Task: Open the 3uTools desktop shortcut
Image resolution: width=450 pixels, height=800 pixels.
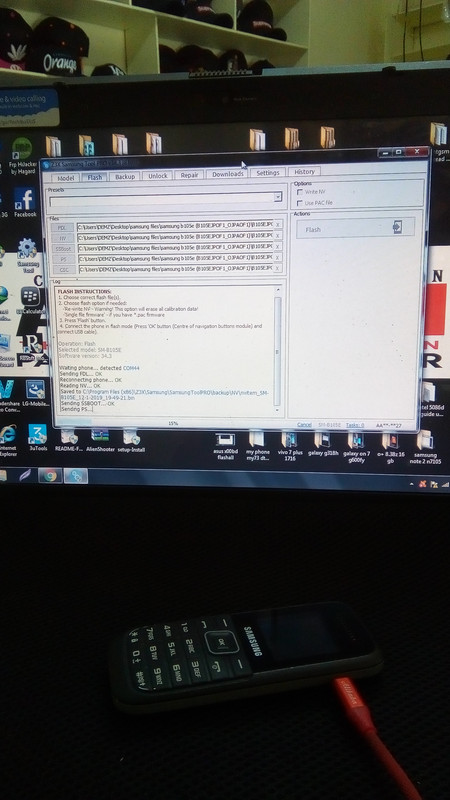Action: click(x=38, y=438)
